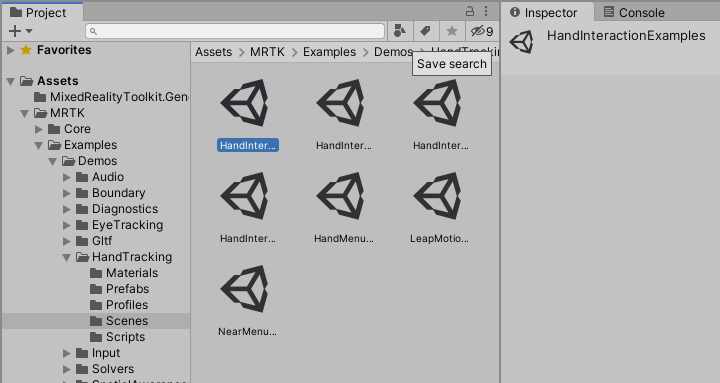Viewport: 720px width, 383px height.
Task: Select the Solvers folder label
Action: (x=113, y=369)
